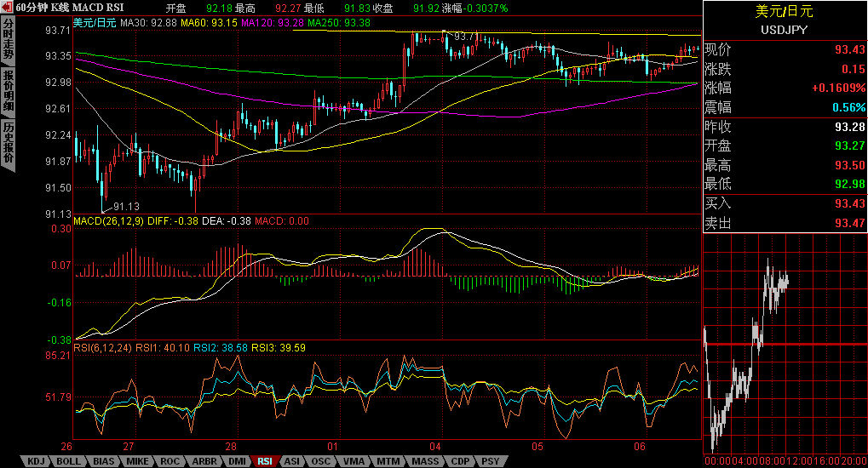Click the 91.13 low price annotation
The image size is (868, 468).
[x=127, y=207]
